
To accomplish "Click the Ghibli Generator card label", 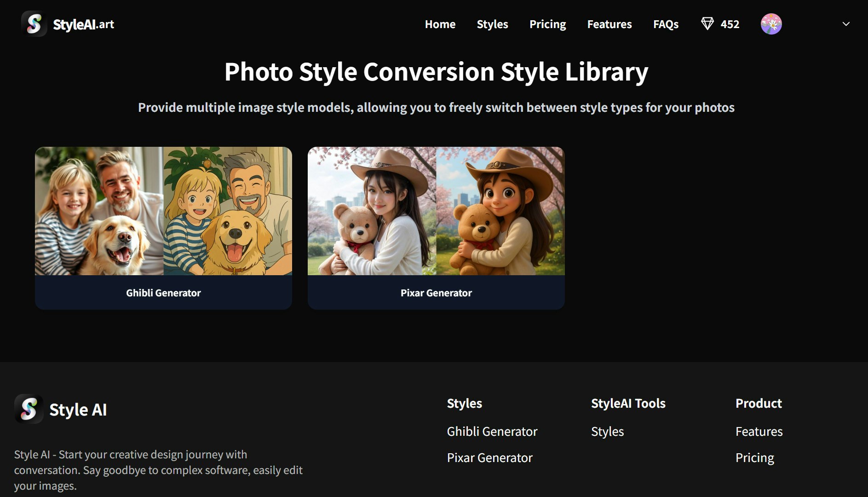I will pos(163,293).
